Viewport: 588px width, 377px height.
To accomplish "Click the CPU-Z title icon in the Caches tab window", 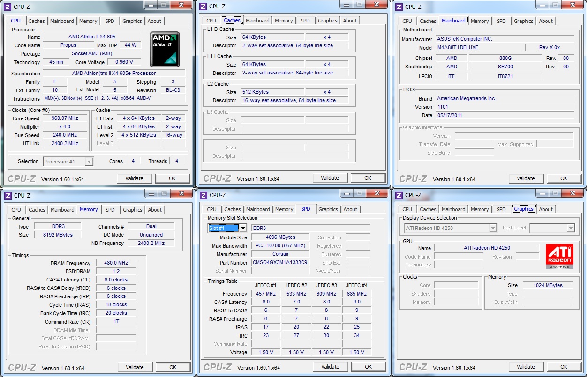I will (x=203, y=7).
